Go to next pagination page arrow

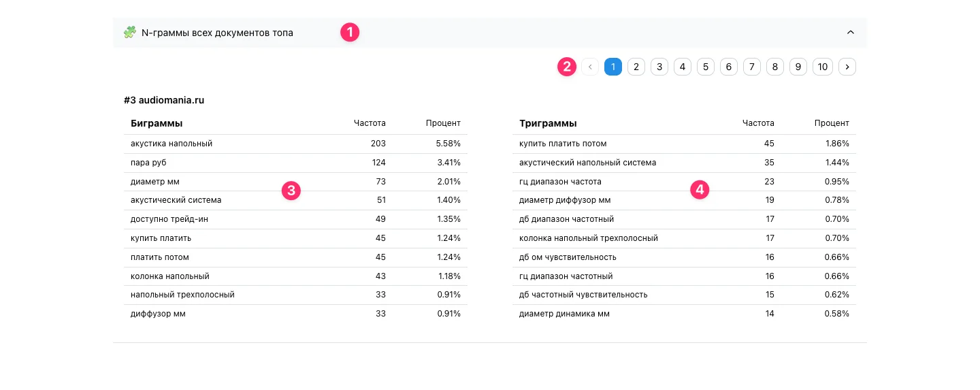pos(847,67)
